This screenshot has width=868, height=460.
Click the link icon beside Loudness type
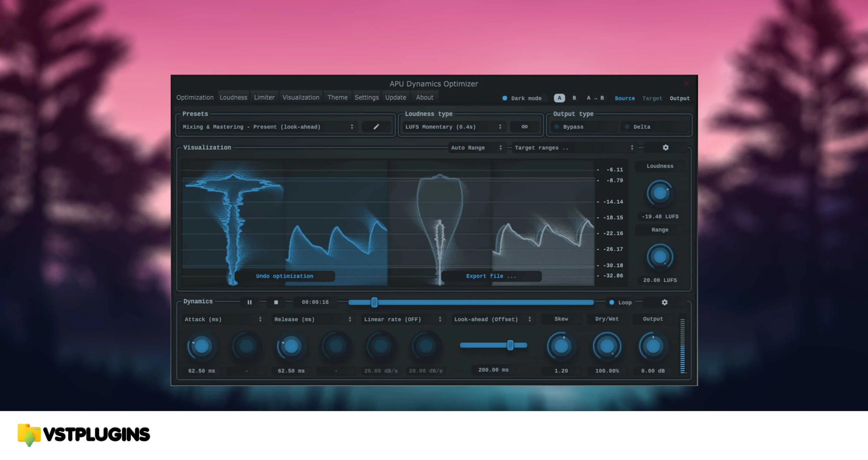(524, 127)
